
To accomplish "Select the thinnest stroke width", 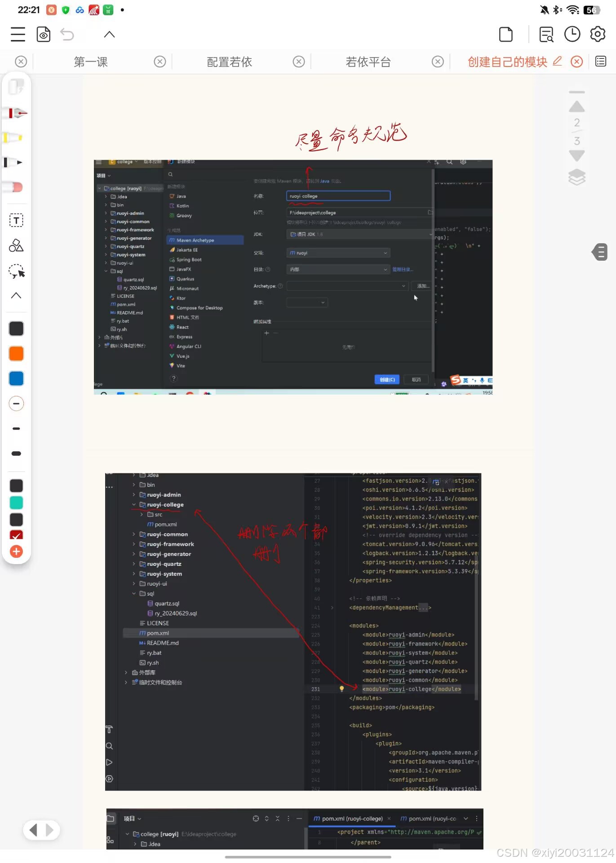I will pos(16,404).
